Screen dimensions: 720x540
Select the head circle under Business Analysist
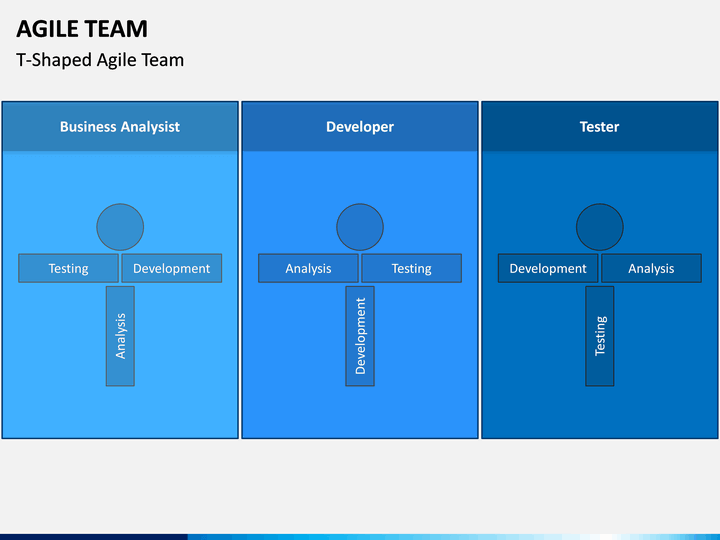tap(120, 227)
